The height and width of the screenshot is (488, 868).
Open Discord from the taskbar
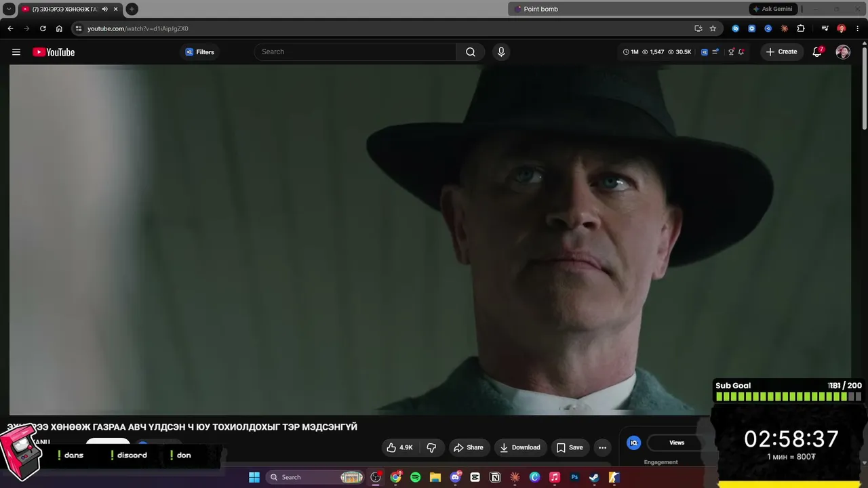[456, 477]
